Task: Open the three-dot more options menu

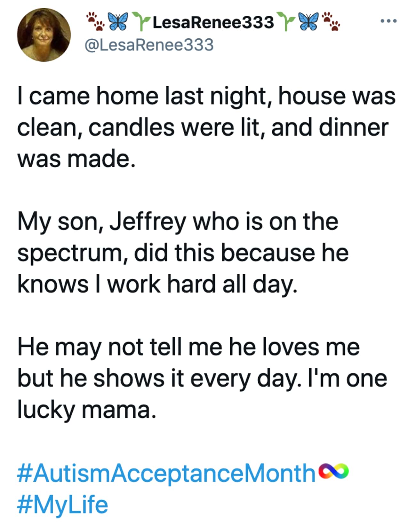Action: click(388, 21)
